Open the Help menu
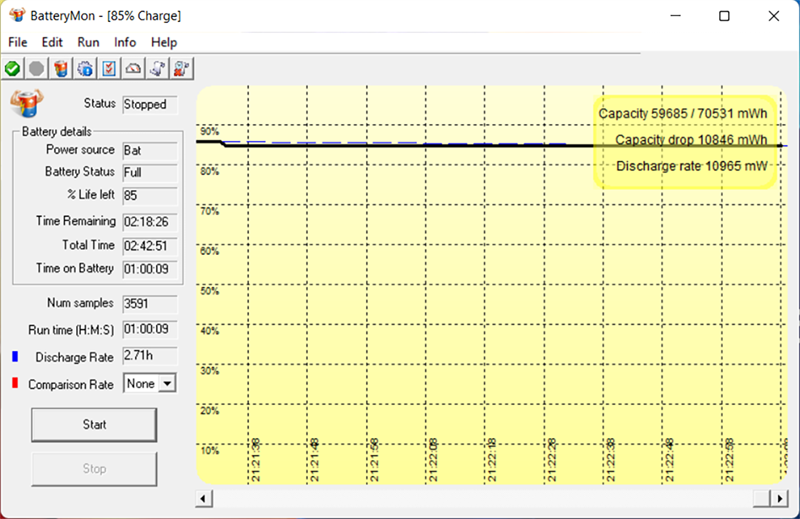800x519 pixels. click(164, 42)
